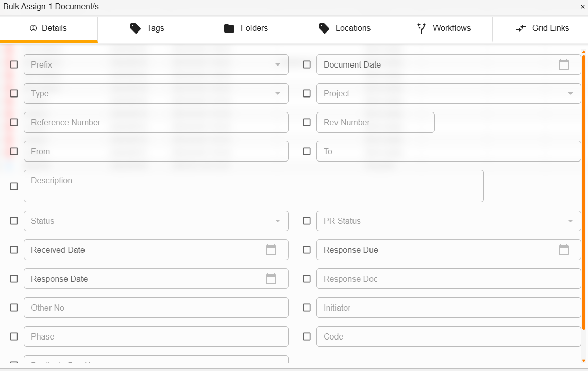Open the Received Date calendar picker
This screenshot has height=371, width=588.
click(271, 249)
